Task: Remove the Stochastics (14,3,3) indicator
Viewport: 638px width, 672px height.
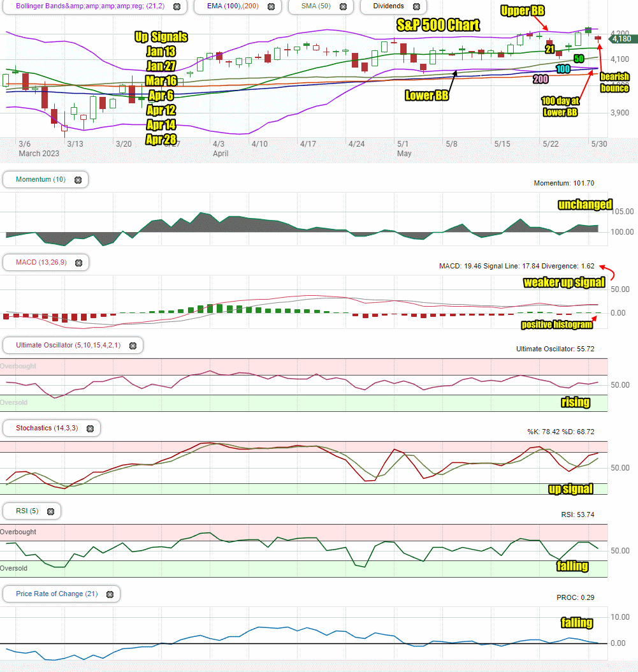Action: (x=90, y=428)
